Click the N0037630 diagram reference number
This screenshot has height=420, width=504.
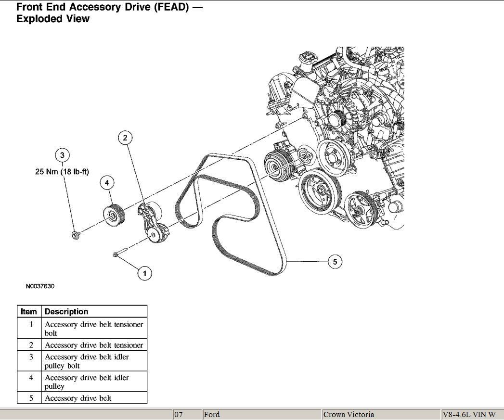pyautogui.click(x=40, y=286)
